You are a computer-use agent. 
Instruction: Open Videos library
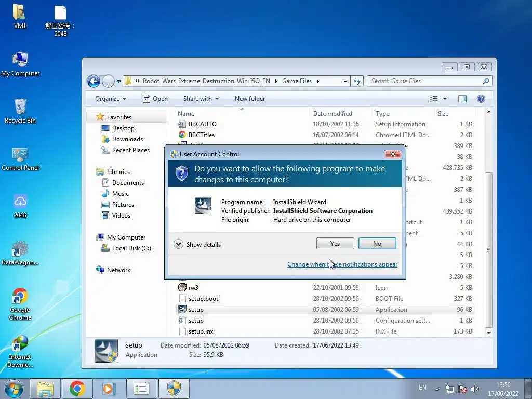pyautogui.click(x=121, y=216)
